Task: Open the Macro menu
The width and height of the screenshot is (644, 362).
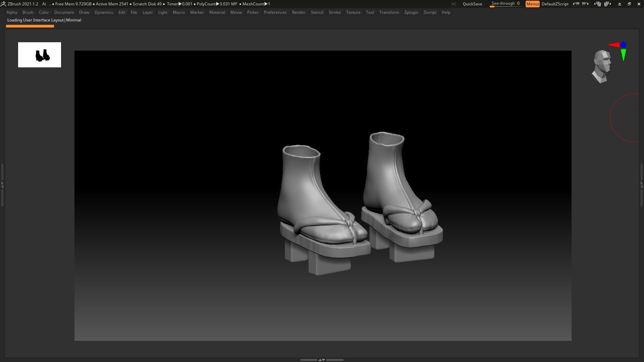Action: [179, 12]
